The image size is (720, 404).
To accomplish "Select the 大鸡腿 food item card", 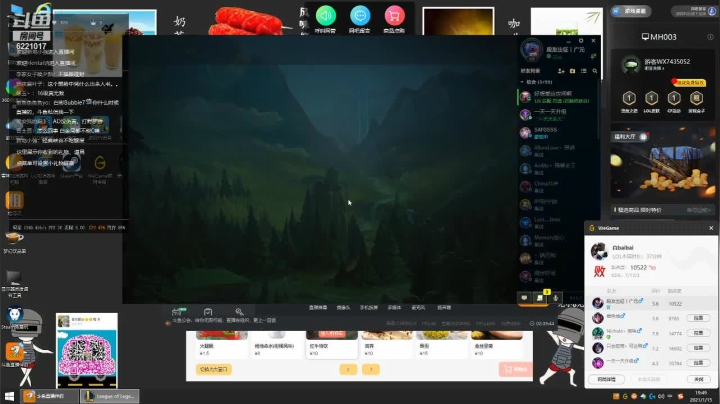I will [x=221, y=344].
